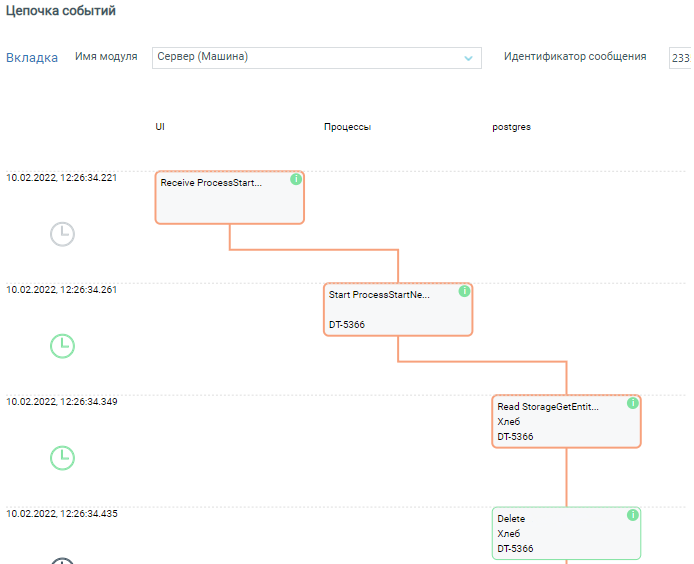Click the Процессы column header
This screenshot has height=564, width=694.
coord(347,128)
